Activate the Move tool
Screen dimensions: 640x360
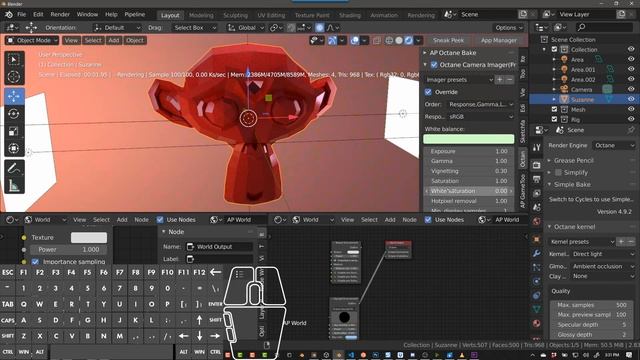14,96
